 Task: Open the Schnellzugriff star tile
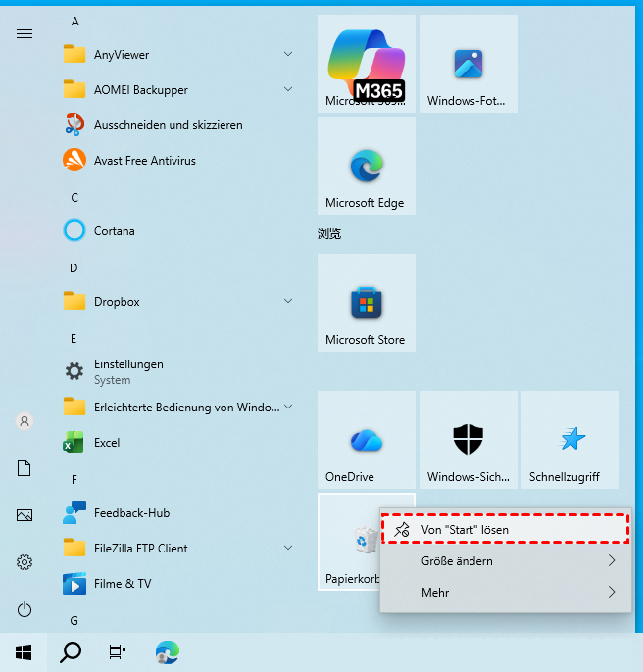[x=570, y=440]
